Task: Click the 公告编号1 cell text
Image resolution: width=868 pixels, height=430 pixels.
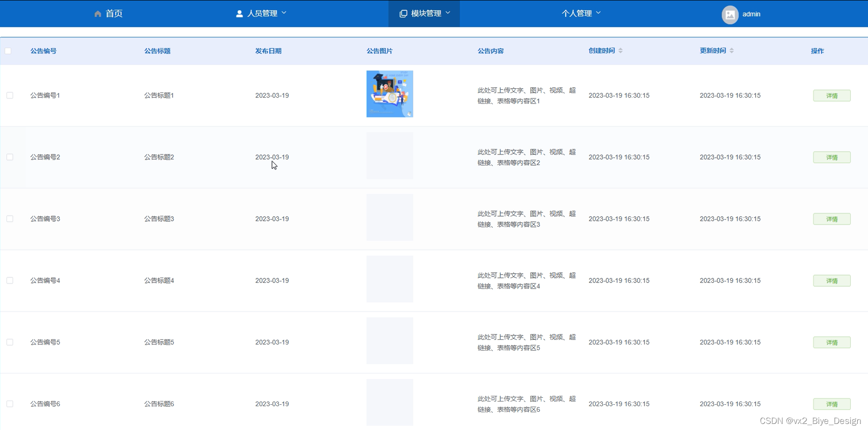Action: click(45, 95)
